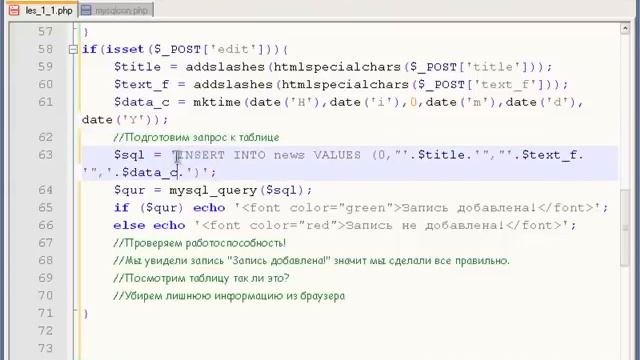This screenshot has width=640, height=360.
Task: Click the VALUES word in the SQL string
Action: click(337, 155)
